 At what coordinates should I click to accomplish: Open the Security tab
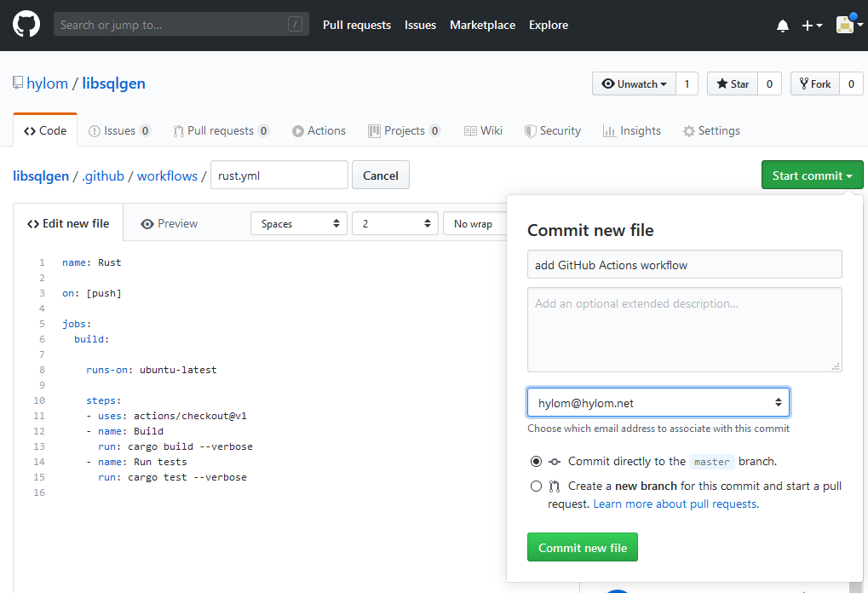pos(553,130)
